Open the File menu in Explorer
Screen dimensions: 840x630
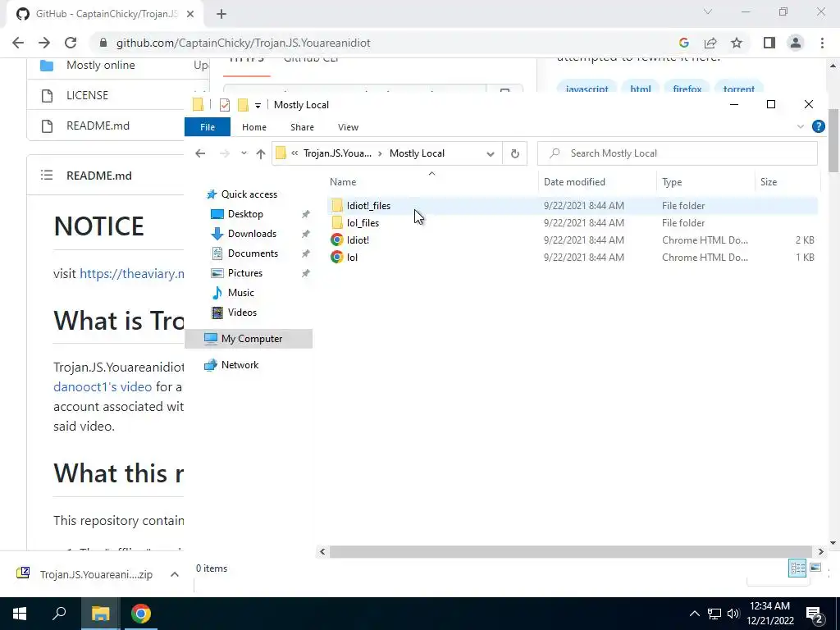[208, 127]
